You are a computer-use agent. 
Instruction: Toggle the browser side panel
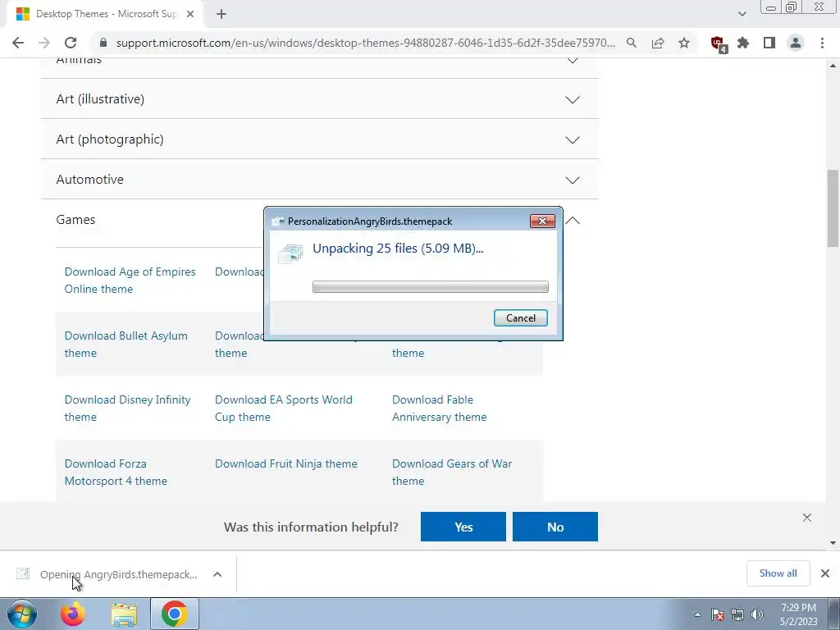click(769, 43)
